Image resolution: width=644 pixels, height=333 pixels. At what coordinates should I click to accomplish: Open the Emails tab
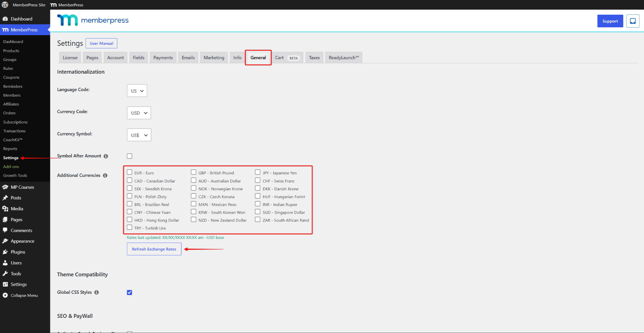(x=188, y=58)
